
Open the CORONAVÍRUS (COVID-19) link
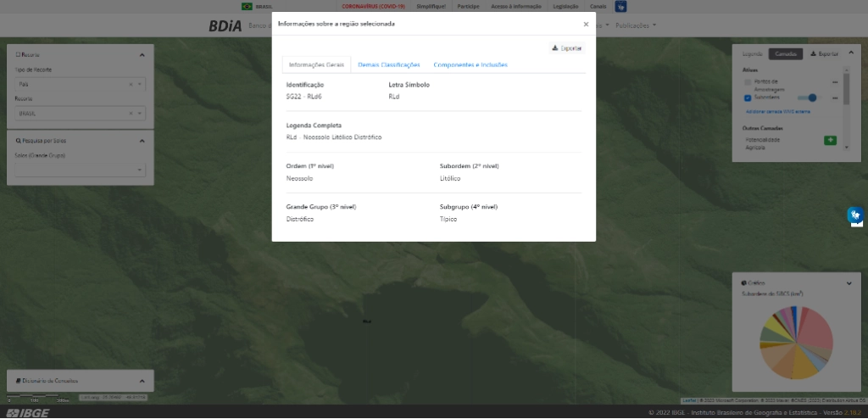click(373, 7)
